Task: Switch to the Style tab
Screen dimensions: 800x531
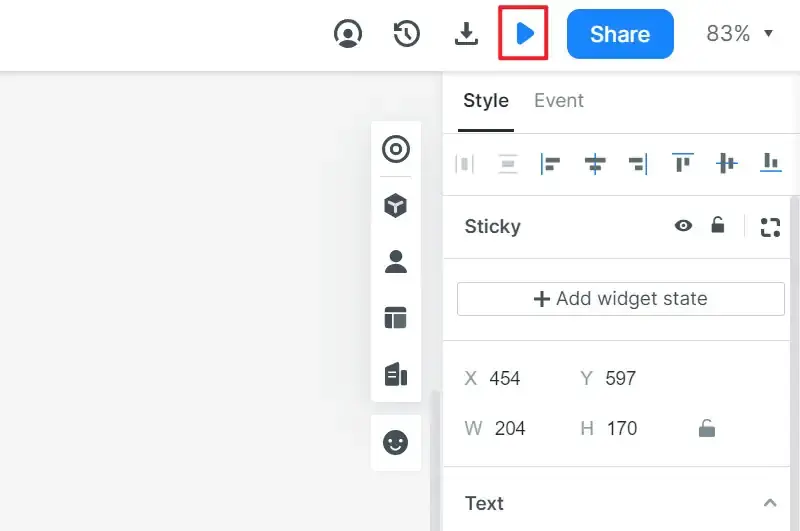Action: (486, 100)
